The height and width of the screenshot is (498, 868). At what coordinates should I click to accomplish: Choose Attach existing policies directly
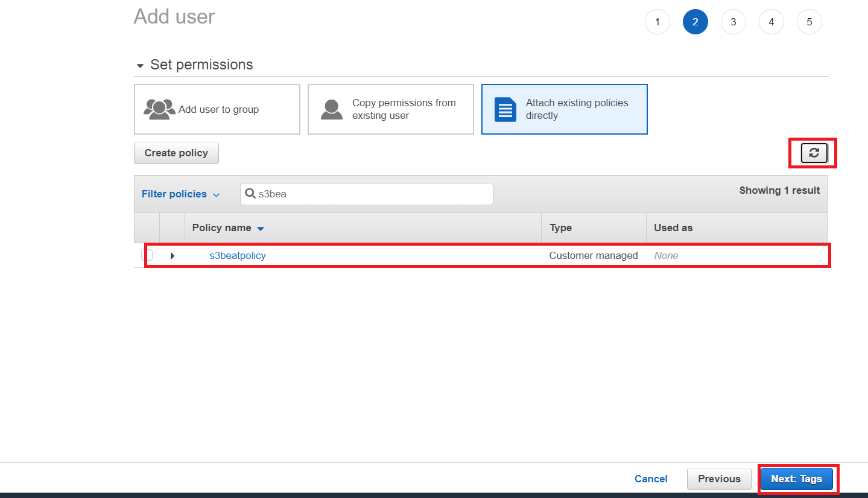tap(565, 109)
